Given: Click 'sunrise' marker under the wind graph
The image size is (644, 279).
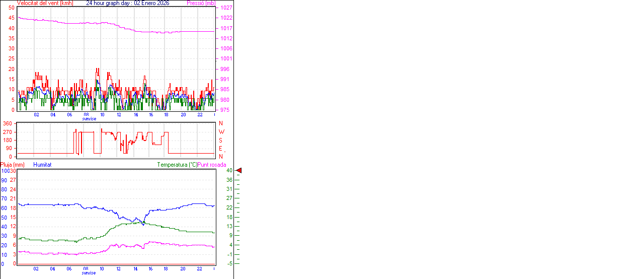Looking at the screenshot, I should (x=89, y=119).
